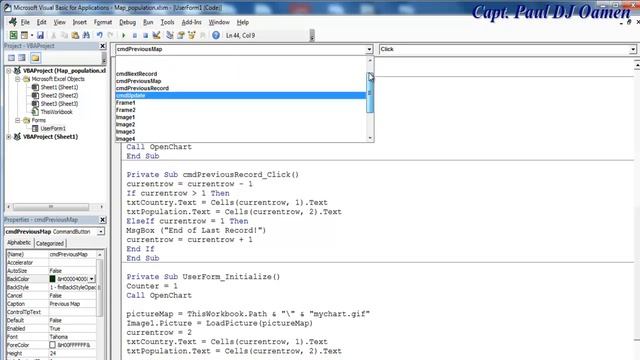Viewport: 640px width, 360px height.
Task: Toggle the cmdPreviousMap object dropdown arrow
Action: click(x=369, y=49)
